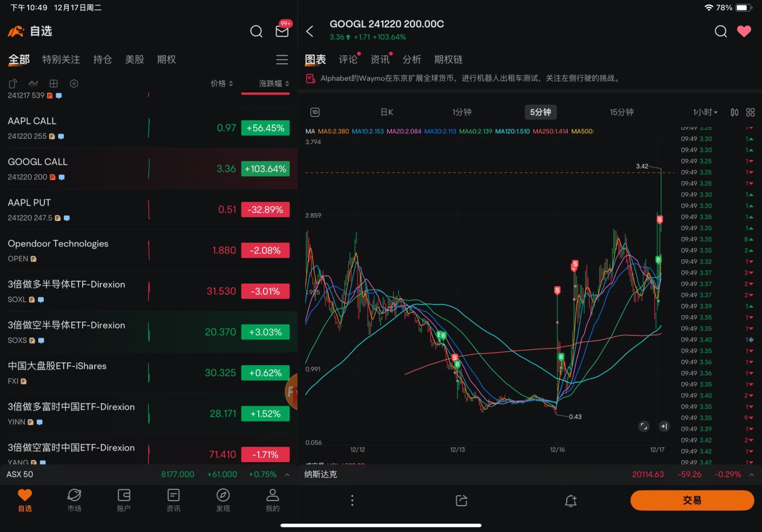
Task: Open the 账户 account tab
Action: click(124, 500)
